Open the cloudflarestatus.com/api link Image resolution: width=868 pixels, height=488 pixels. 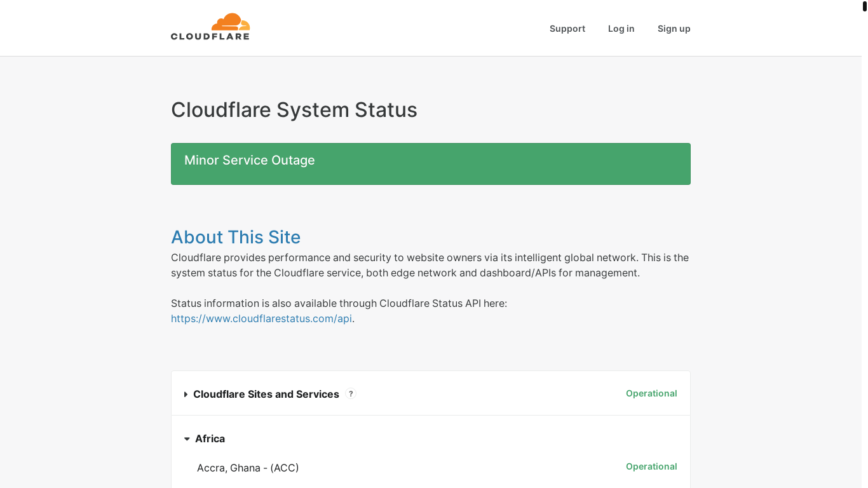click(x=261, y=319)
